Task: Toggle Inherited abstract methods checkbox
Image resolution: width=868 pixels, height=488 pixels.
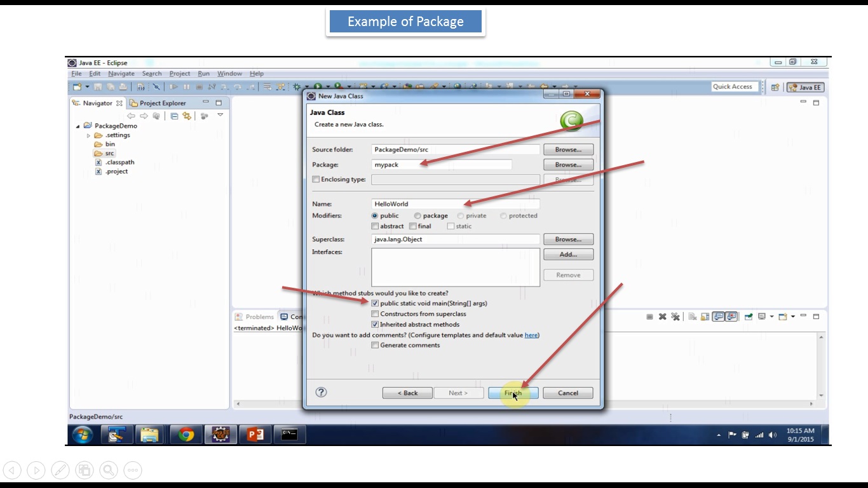Action: [375, 325]
